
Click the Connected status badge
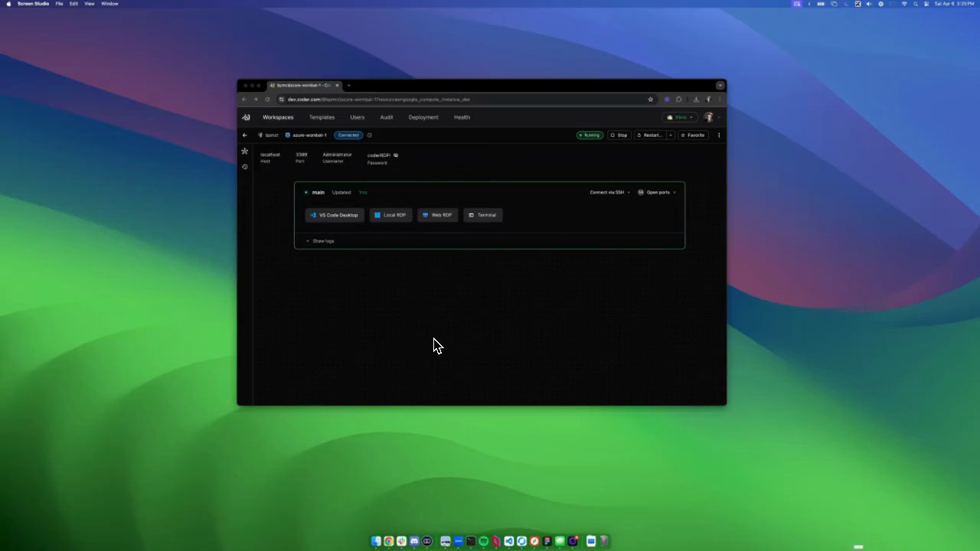(348, 135)
